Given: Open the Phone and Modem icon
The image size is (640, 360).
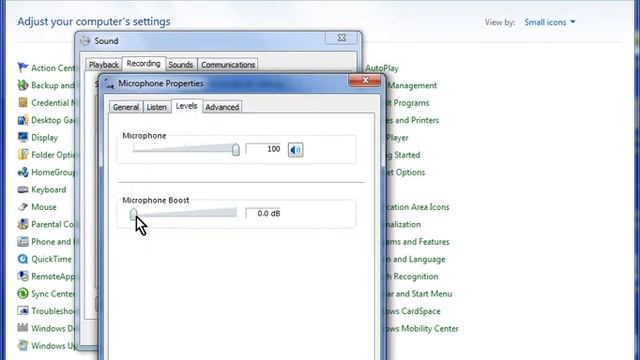Looking at the screenshot, I should 23,242.
